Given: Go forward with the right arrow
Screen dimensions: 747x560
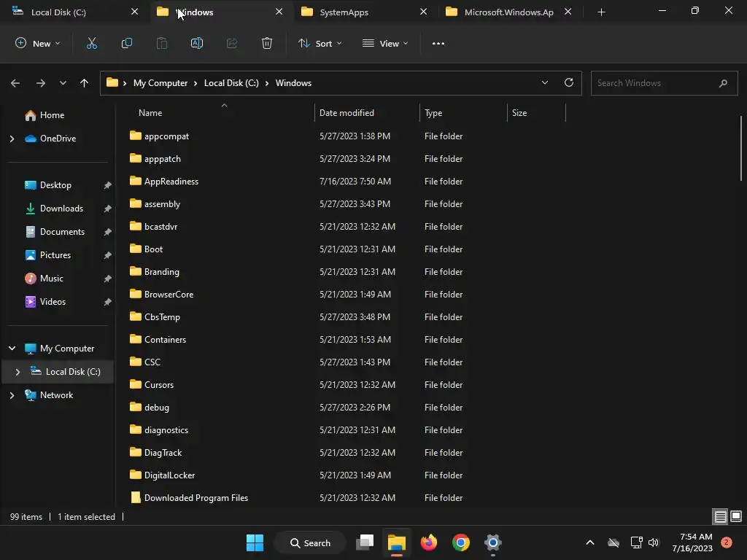Looking at the screenshot, I should [x=41, y=83].
